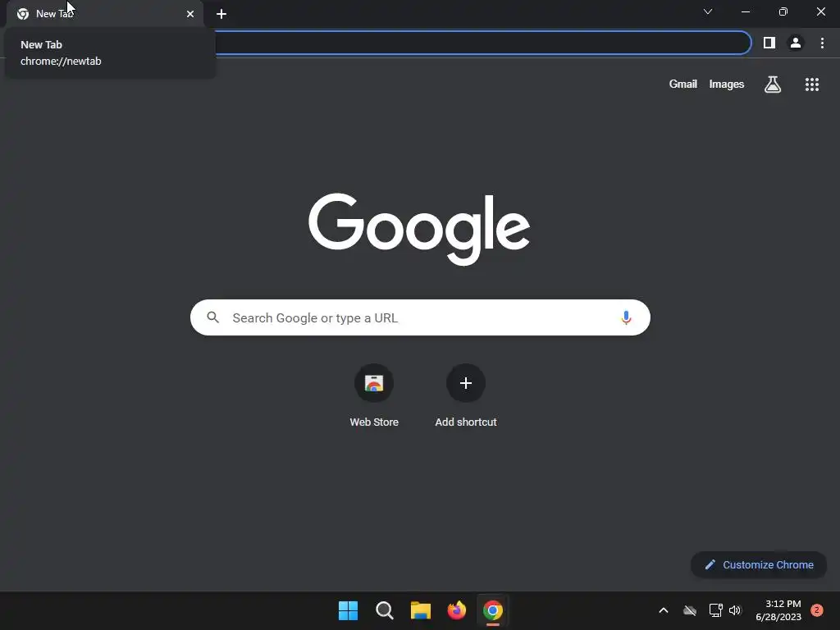Open the Web Store shortcut icon
This screenshot has width=840, height=630.
[374, 383]
